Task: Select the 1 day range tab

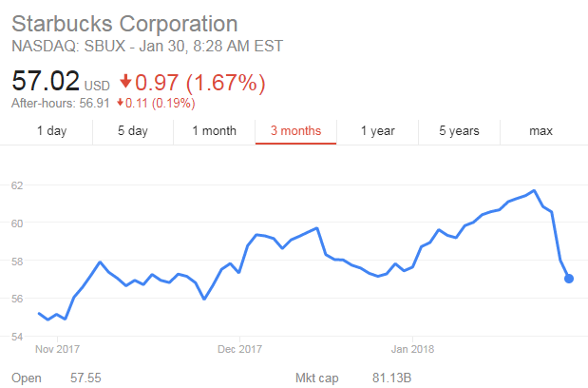Action: click(51, 131)
